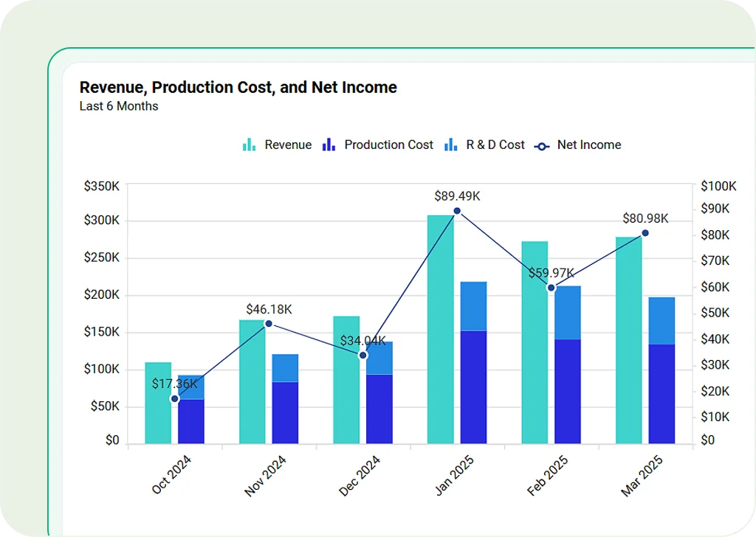The width and height of the screenshot is (756, 537).
Task: Click the R & D Cost legend icon
Action: click(450, 145)
